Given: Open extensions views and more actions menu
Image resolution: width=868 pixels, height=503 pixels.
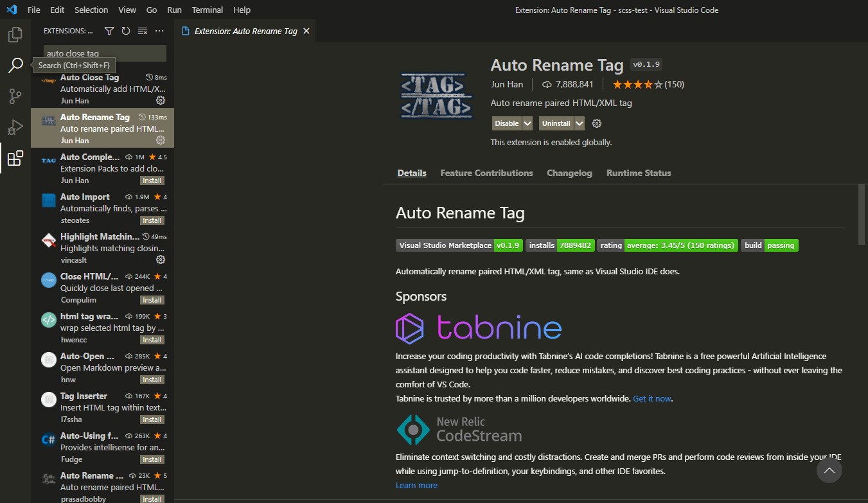Looking at the screenshot, I should coord(159,31).
